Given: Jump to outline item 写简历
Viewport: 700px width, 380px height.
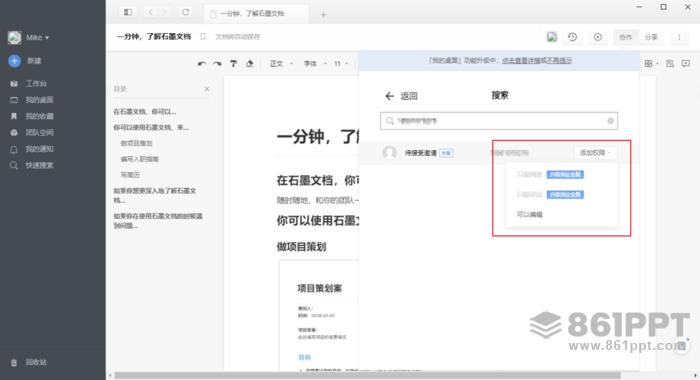Looking at the screenshot, I should click(130, 175).
